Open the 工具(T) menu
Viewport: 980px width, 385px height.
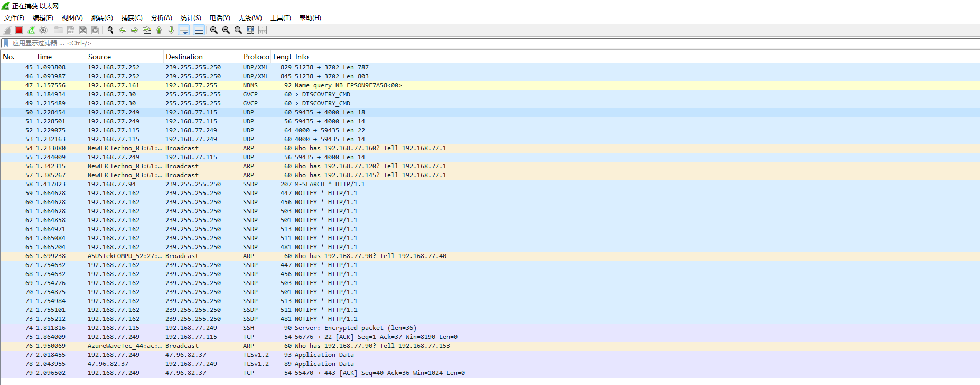pyautogui.click(x=281, y=18)
